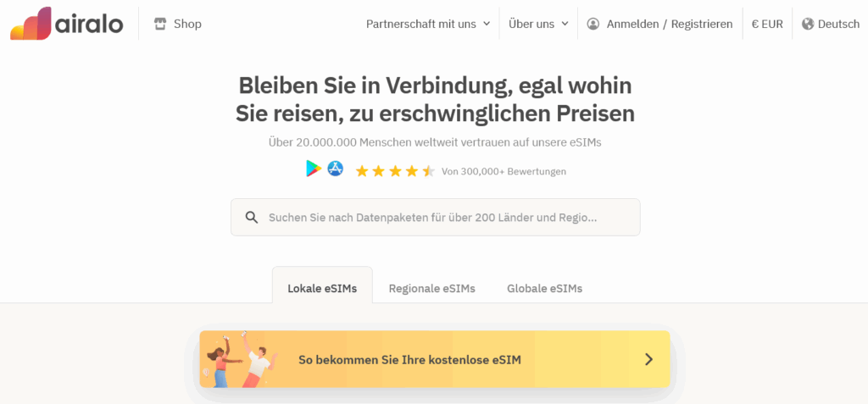Select the Lokale eSIMs tab

322,288
